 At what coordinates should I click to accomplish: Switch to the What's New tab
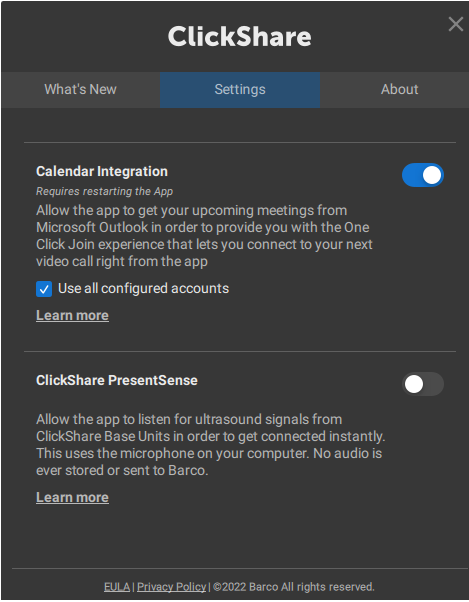pos(81,89)
